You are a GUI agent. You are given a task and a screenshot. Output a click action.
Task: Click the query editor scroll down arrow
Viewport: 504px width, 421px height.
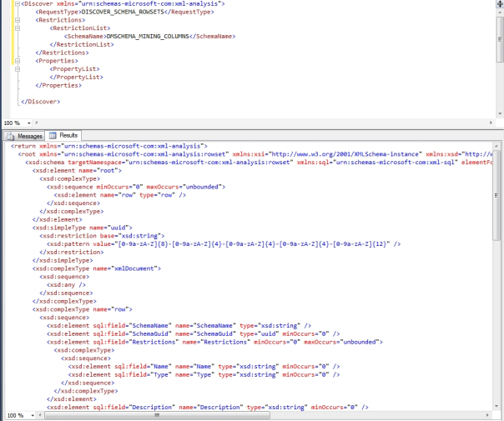500,113
